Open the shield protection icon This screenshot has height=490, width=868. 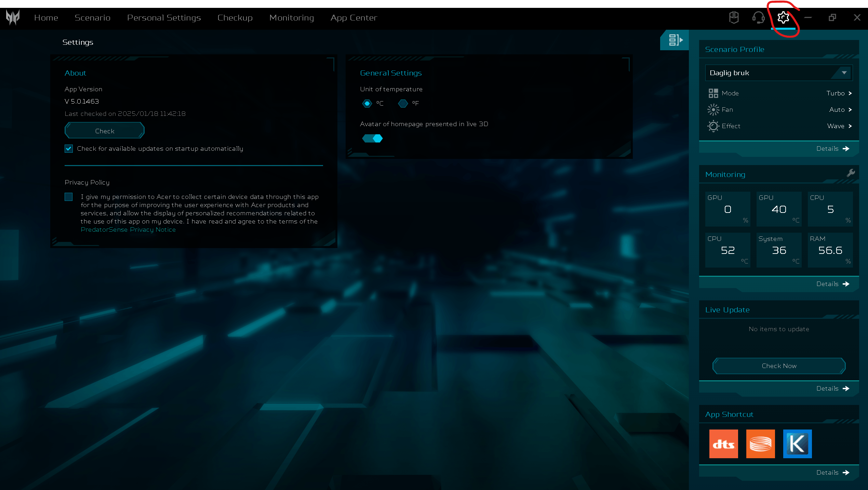tap(734, 17)
